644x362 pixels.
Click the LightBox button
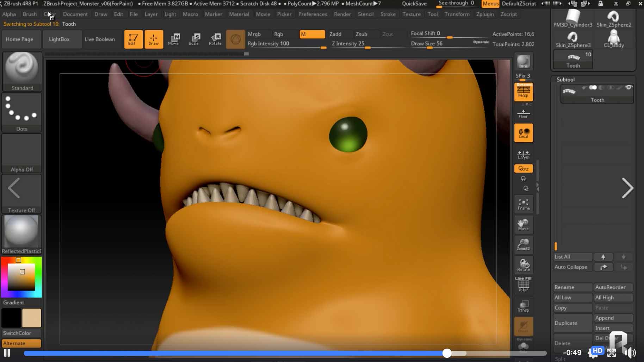pos(59,39)
